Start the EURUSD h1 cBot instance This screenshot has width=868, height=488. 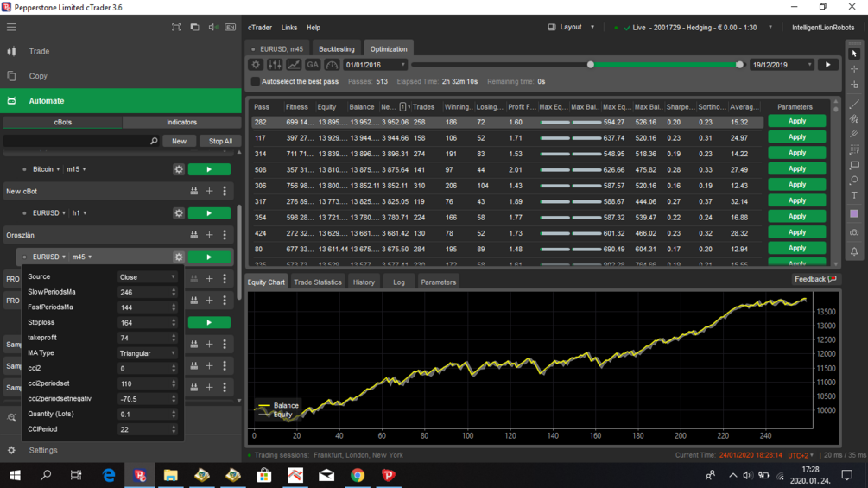209,213
